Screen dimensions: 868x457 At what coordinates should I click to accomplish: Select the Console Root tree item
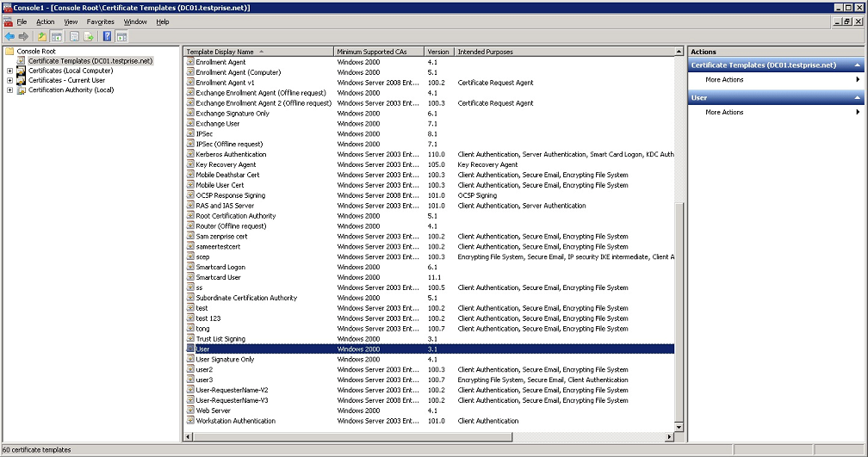(x=34, y=52)
